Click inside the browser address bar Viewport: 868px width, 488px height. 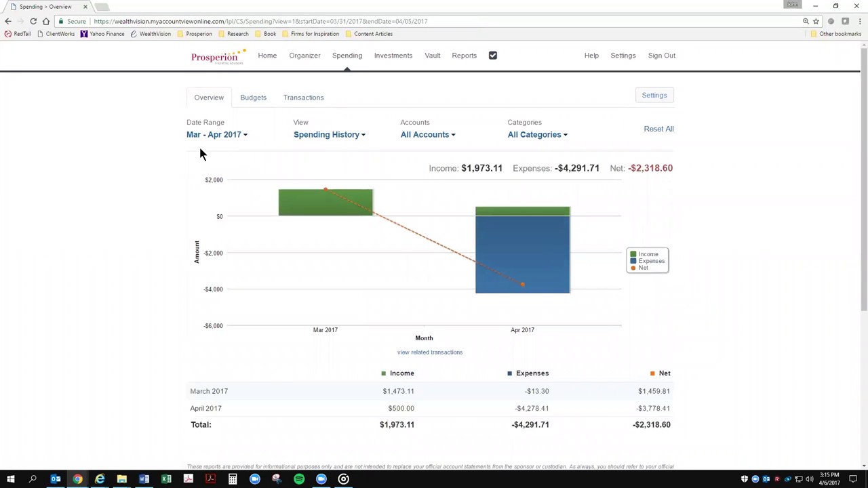pos(271,21)
